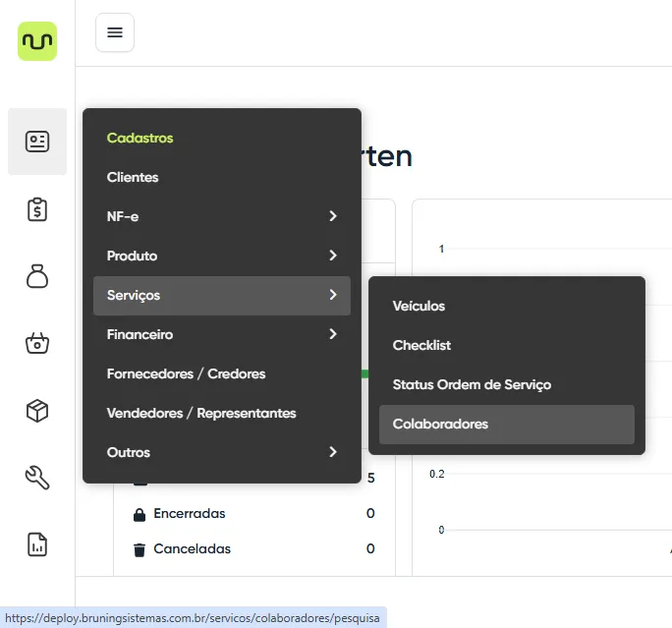The image size is (672, 628).
Task: Open the wrench tools sidebar icon
Action: (x=37, y=478)
